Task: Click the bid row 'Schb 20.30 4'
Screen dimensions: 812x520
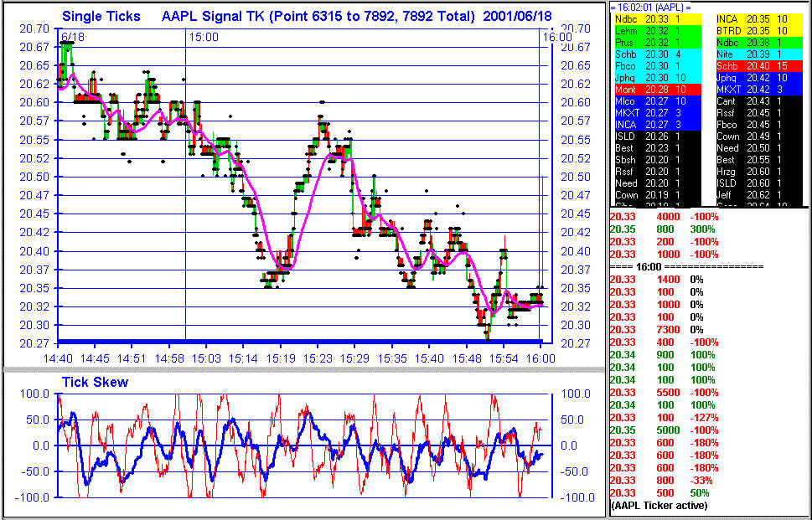Action: click(x=656, y=54)
